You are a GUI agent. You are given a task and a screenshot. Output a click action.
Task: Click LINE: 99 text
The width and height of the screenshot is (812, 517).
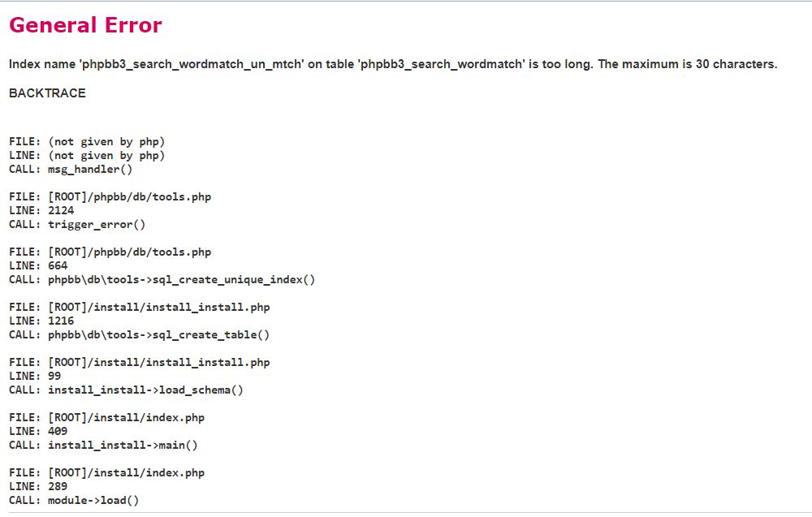(x=35, y=376)
